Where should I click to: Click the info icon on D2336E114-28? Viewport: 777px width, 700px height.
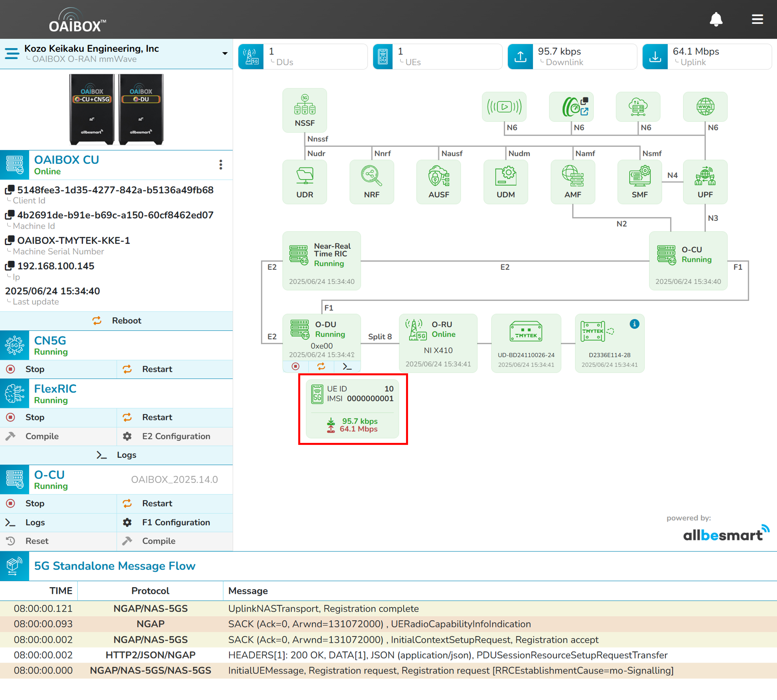click(634, 324)
